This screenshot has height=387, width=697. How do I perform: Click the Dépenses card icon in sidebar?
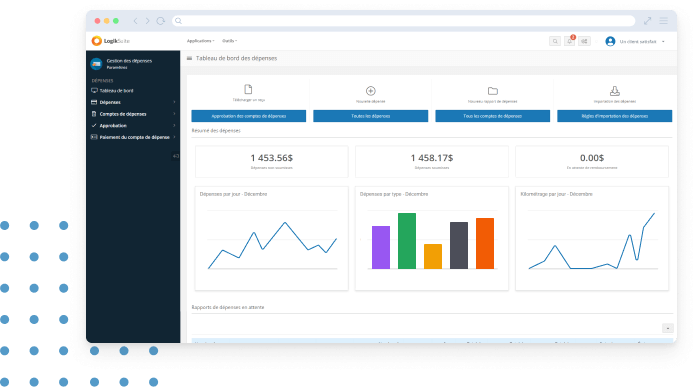[94, 102]
